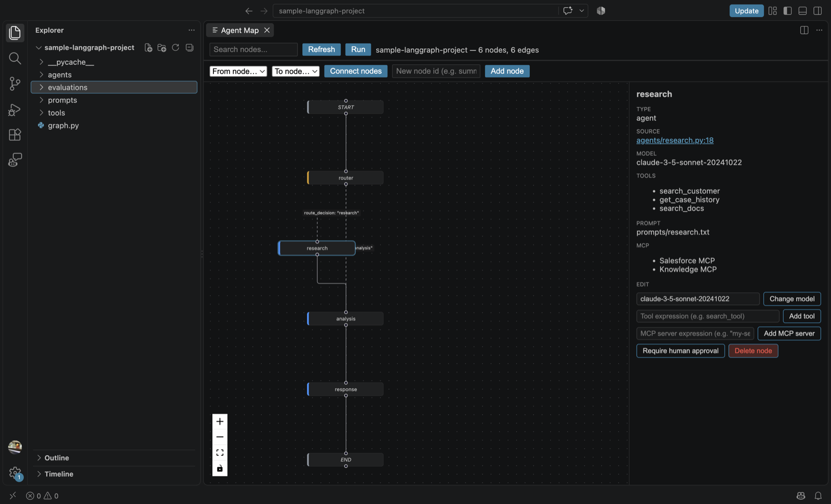Select the router node in graph
The image size is (831, 504).
tap(345, 178)
